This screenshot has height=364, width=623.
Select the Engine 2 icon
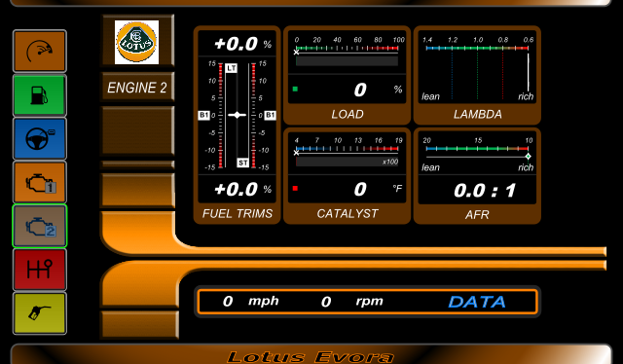(x=40, y=226)
